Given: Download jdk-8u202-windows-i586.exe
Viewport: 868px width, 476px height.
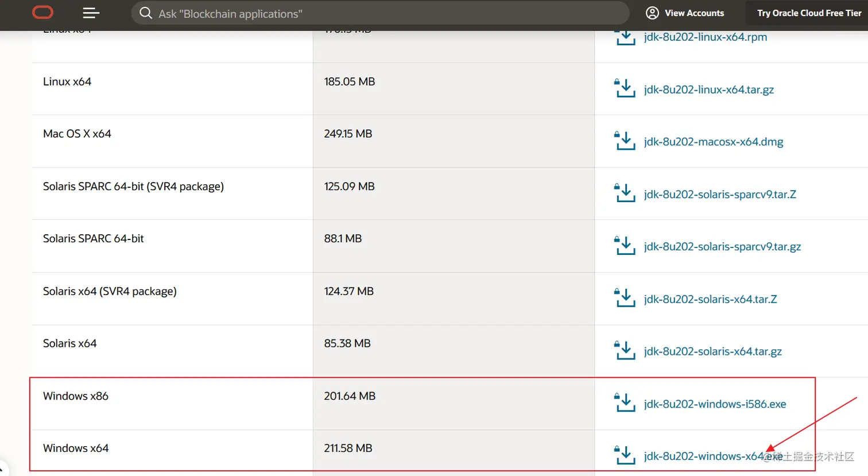Looking at the screenshot, I should click(715, 404).
